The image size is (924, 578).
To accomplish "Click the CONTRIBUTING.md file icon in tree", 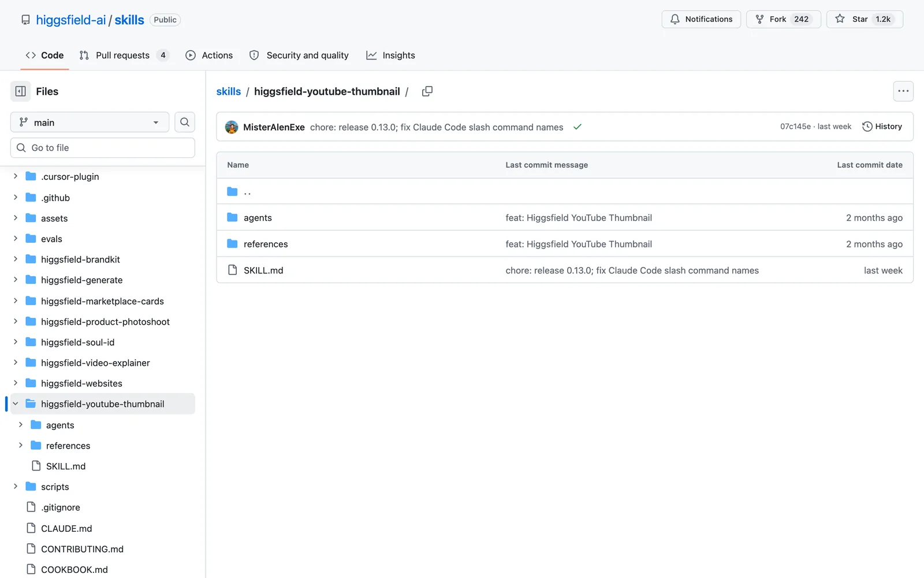I will click(31, 549).
